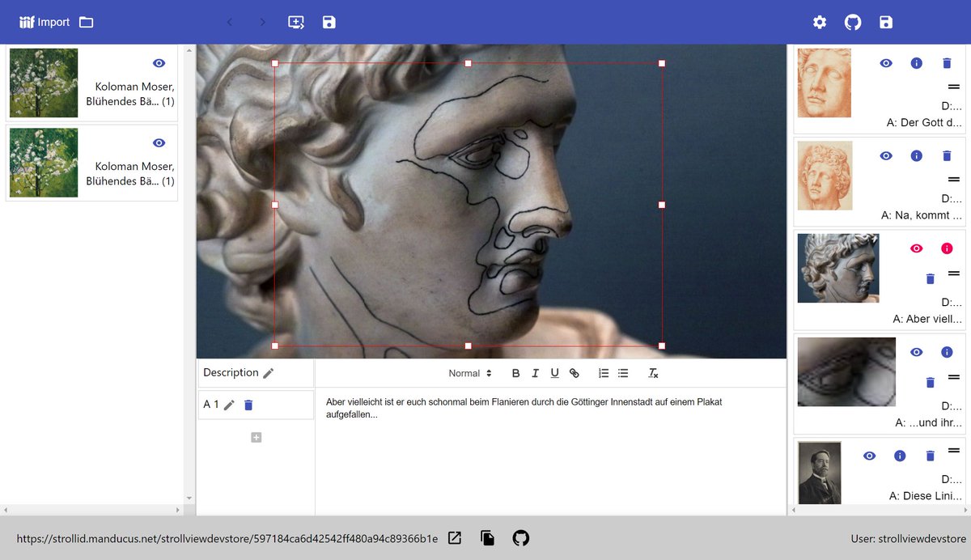Viewport: 971px width, 560px height.
Task: Select the first Koloman Moser thumbnail
Action: pyautogui.click(x=44, y=83)
